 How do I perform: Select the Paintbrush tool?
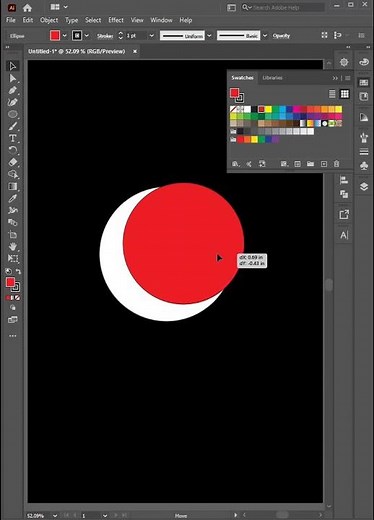tap(13, 126)
